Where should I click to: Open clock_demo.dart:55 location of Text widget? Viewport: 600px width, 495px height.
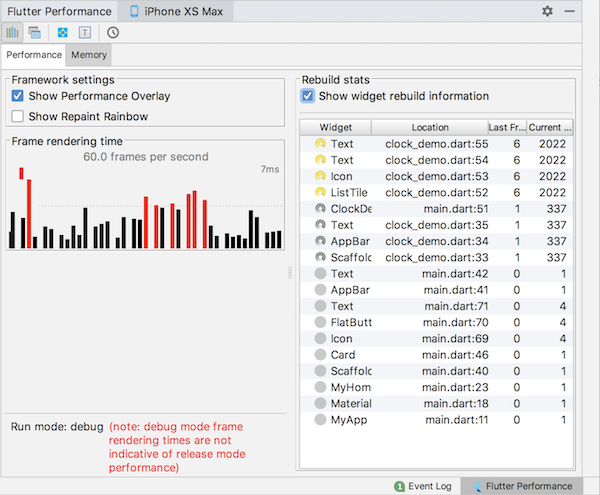pos(428,145)
